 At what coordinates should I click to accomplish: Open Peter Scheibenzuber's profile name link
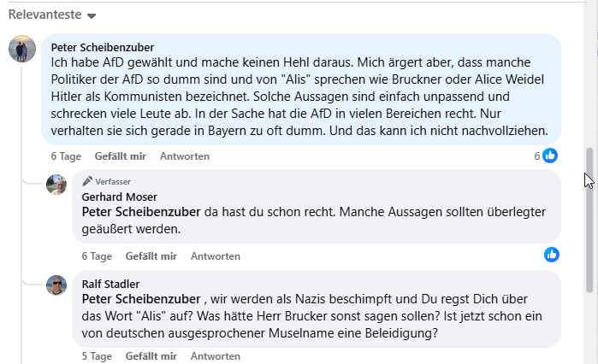[103, 48]
